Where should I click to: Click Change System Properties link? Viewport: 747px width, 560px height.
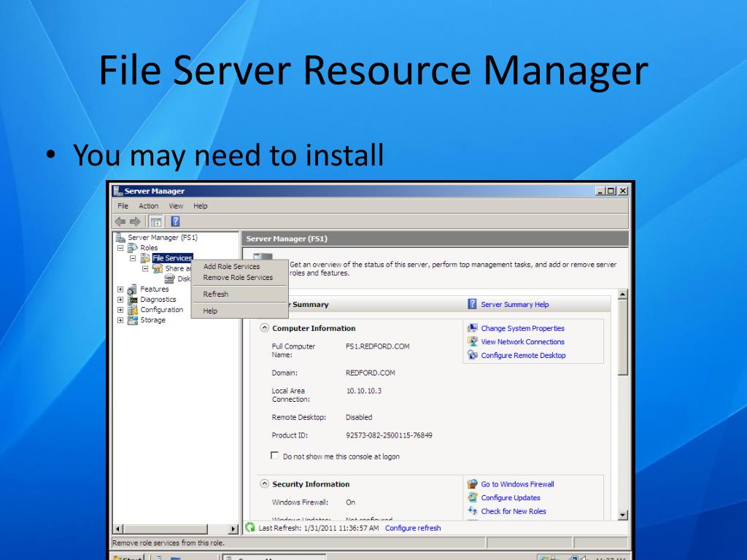(522, 328)
